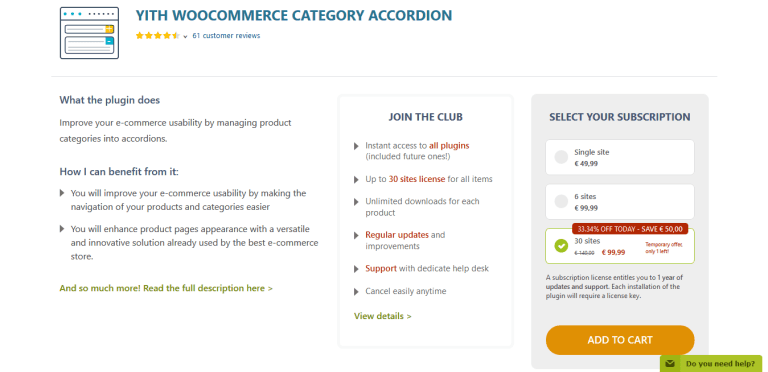Open the 61 customer reviews link
Viewport: 768px width, 372px height.
pos(226,36)
